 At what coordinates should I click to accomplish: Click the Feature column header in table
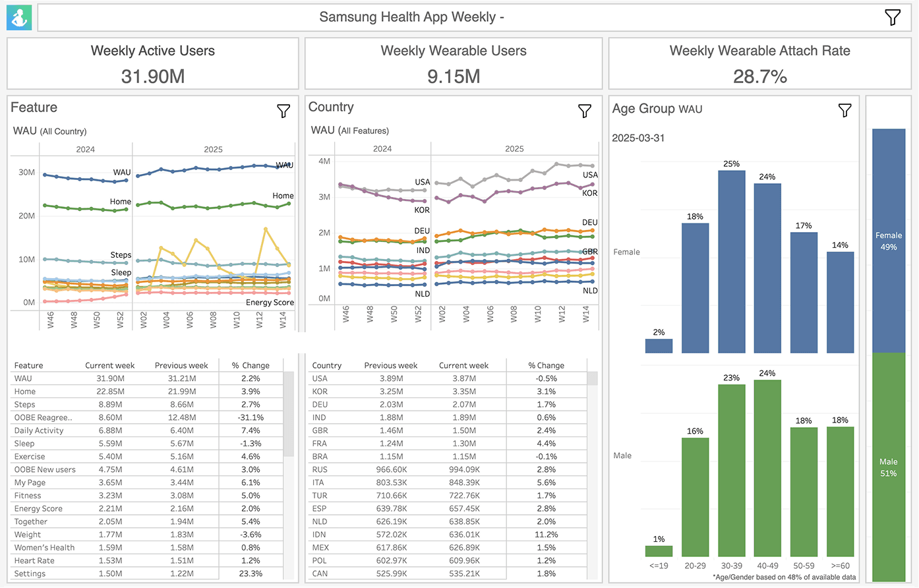[x=28, y=365]
